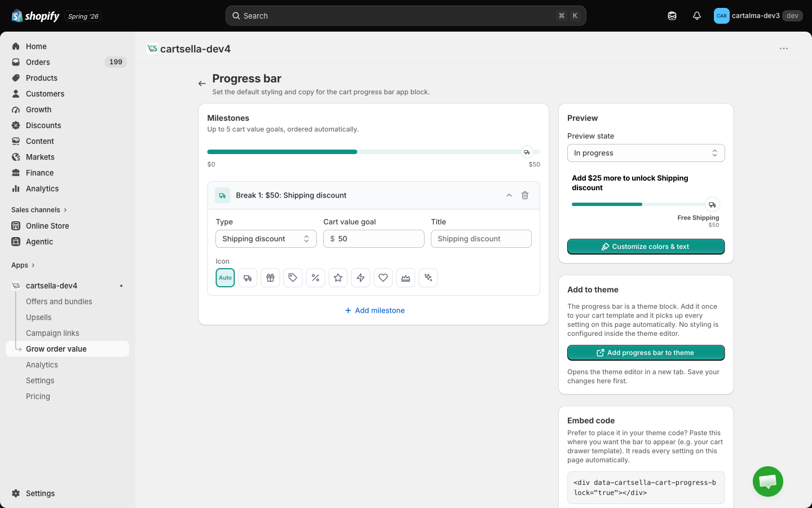
Task: Open Shopify admin Settings with the gear icon
Action: (x=68, y=493)
